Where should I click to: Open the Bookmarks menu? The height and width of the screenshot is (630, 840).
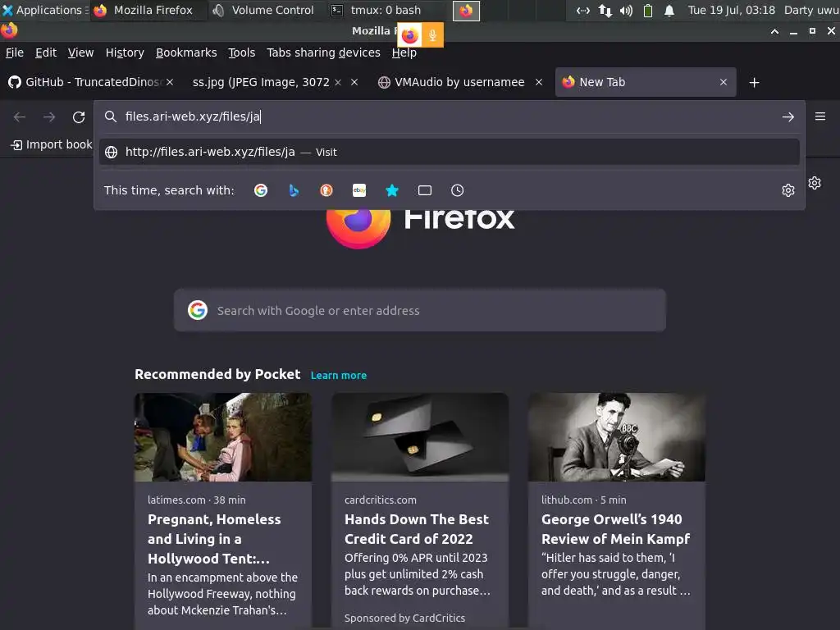[186, 52]
